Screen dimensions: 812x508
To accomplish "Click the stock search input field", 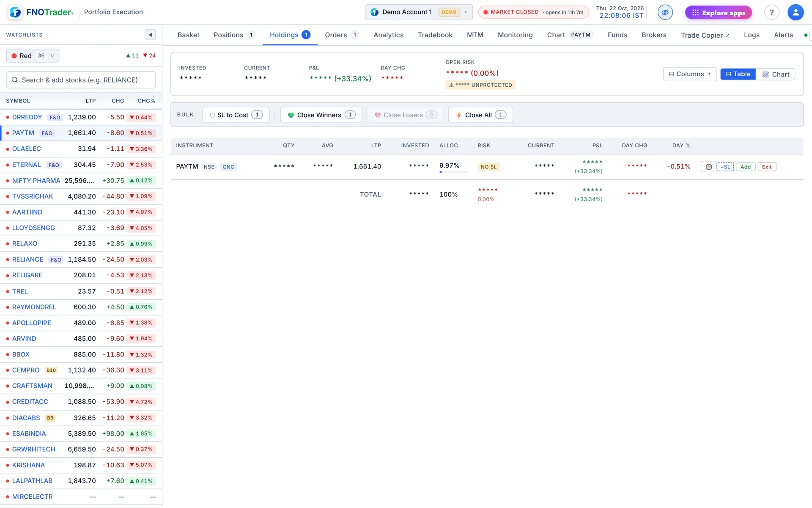I will pos(81,80).
